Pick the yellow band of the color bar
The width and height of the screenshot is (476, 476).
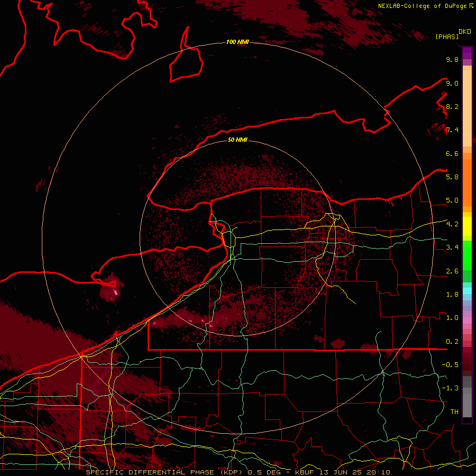467,226
